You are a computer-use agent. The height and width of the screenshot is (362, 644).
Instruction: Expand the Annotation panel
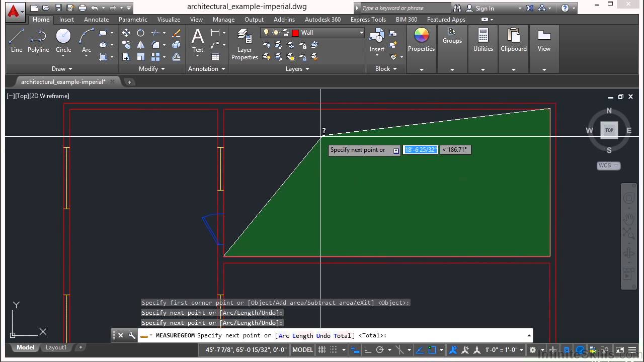(x=207, y=69)
